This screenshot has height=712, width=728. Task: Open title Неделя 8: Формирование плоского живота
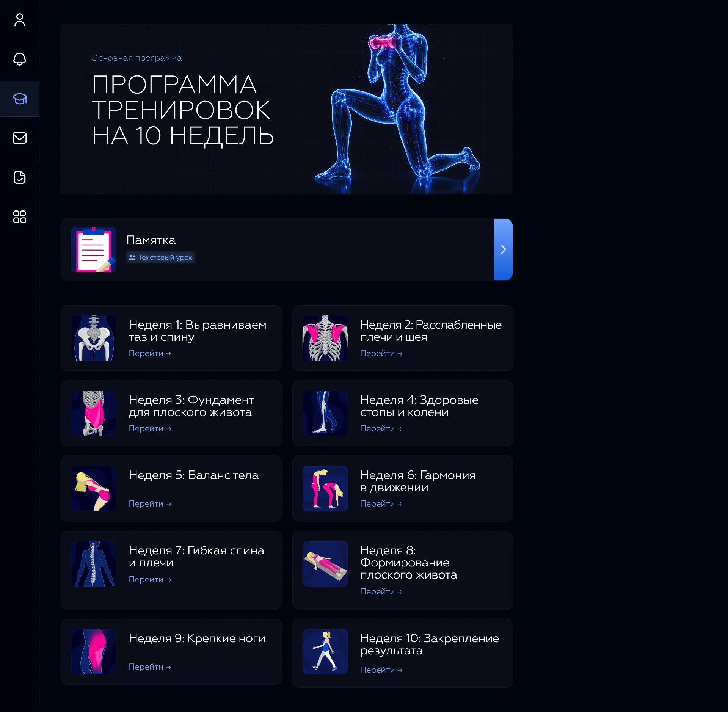tap(409, 563)
